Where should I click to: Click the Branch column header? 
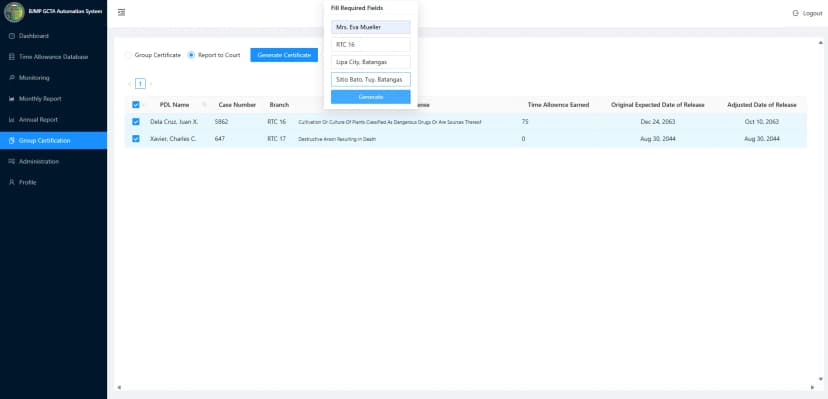(x=279, y=105)
